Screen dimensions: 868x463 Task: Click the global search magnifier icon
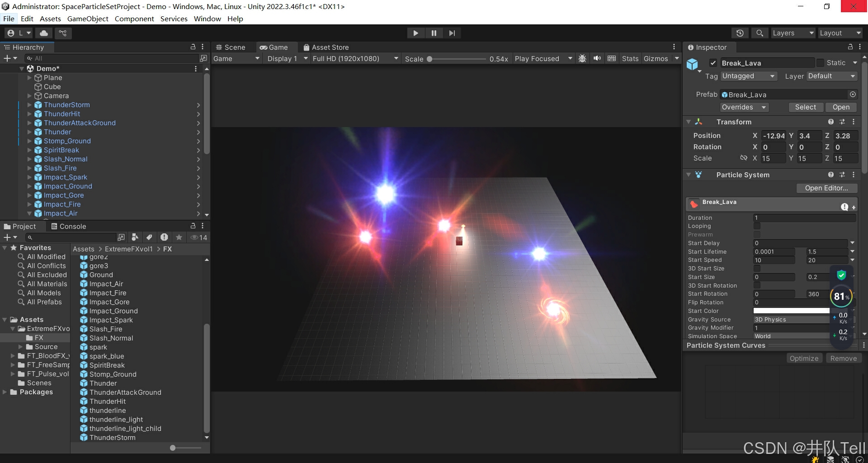tap(759, 33)
